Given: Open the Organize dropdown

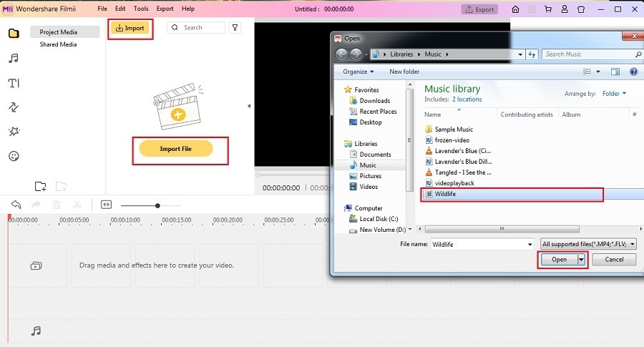Looking at the screenshot, I should [x=358, y=72].
